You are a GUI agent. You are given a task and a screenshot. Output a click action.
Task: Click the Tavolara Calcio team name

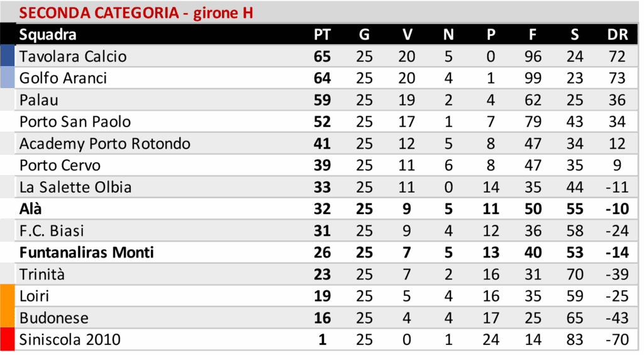73,57
